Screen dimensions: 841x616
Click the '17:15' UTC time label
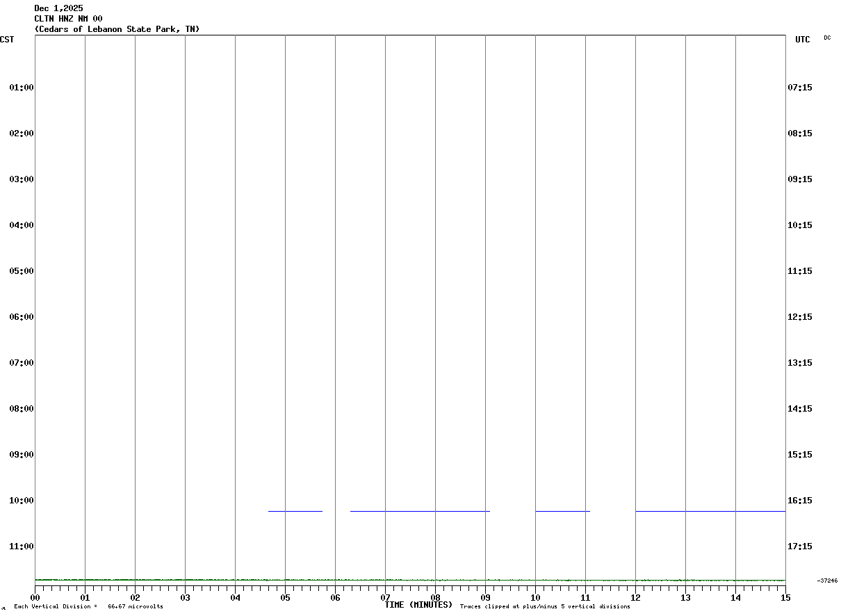[800, 546]
